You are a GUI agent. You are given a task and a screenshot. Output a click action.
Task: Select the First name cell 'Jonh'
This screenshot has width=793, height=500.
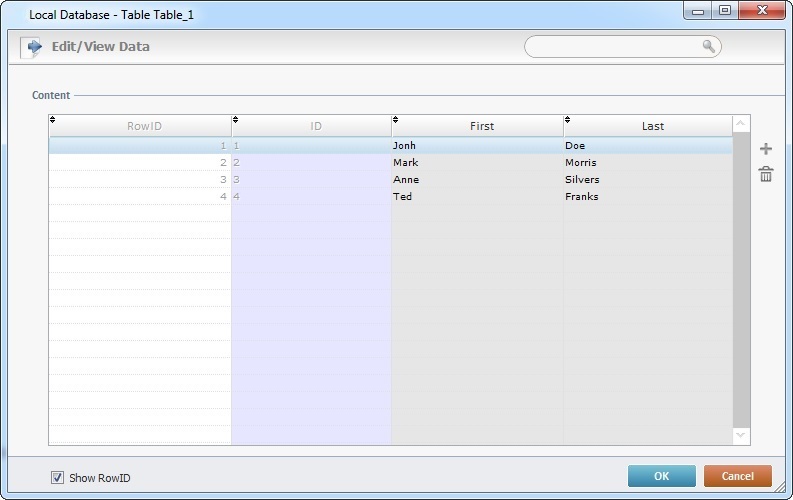pos(476,146)
